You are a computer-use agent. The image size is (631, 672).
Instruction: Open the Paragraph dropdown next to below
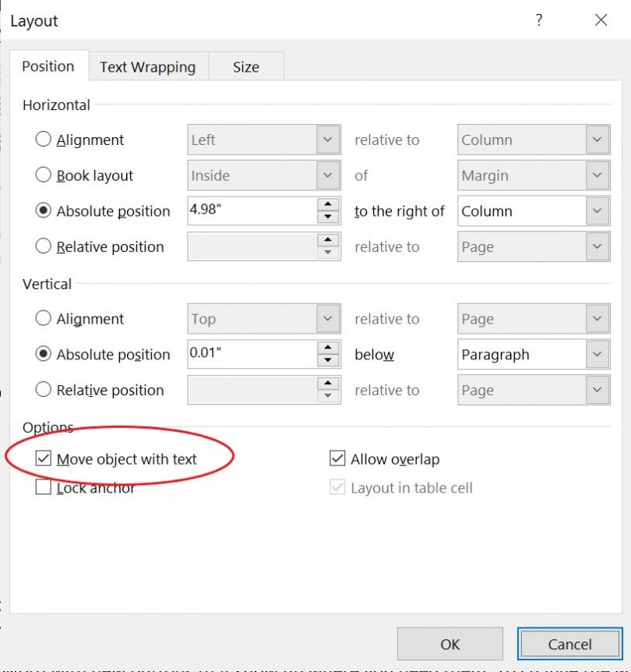point(597,354)
